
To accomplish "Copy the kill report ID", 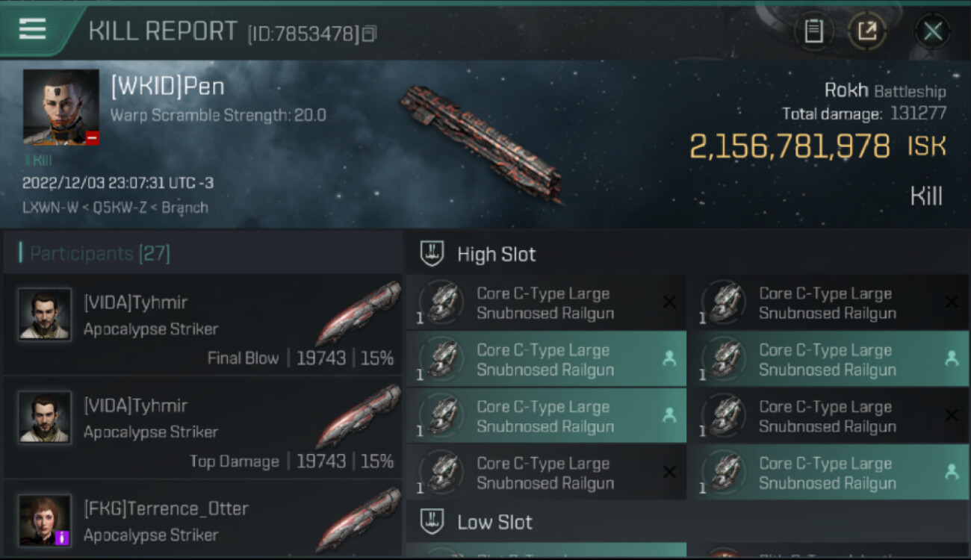I will click(x=369, y=34).
